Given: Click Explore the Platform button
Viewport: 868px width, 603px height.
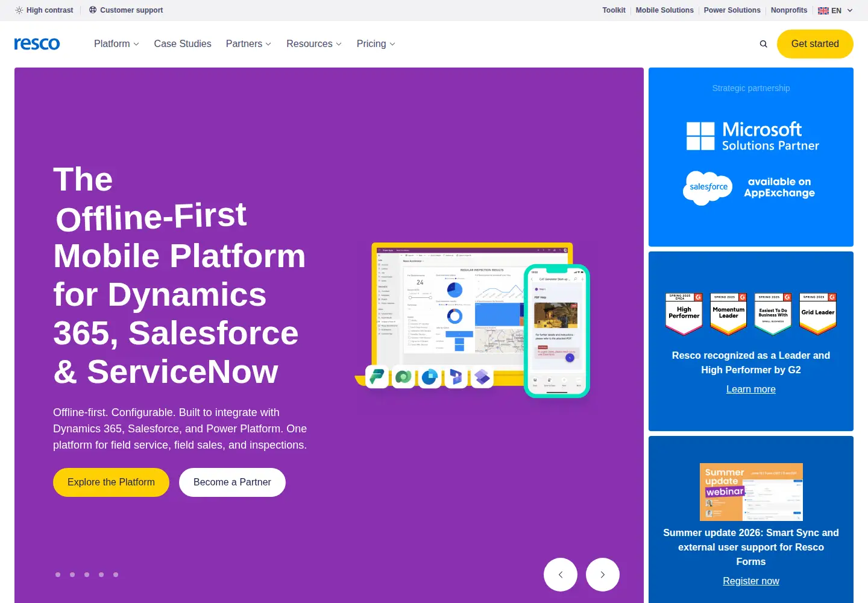Looking at the screenshot, I should (111, 482).
